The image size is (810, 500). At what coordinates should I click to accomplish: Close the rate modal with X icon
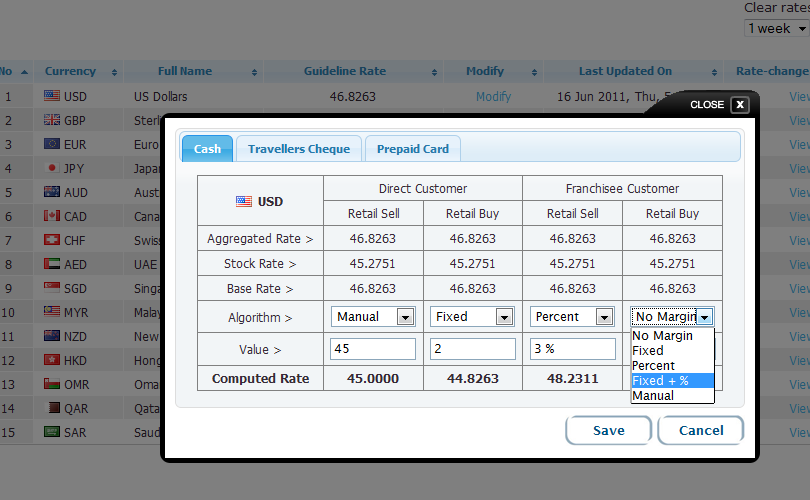(x=739, y=104)
